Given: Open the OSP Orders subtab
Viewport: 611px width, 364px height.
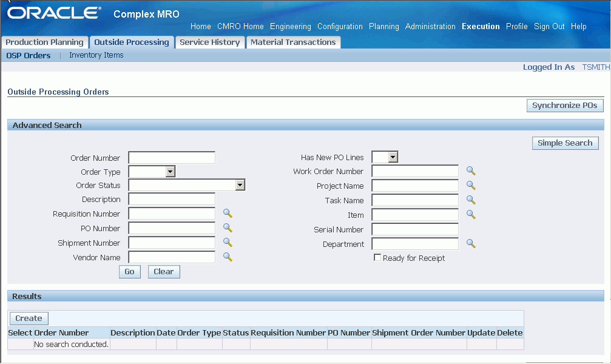Looking at the screenshot, I should (x=29, y=55).
